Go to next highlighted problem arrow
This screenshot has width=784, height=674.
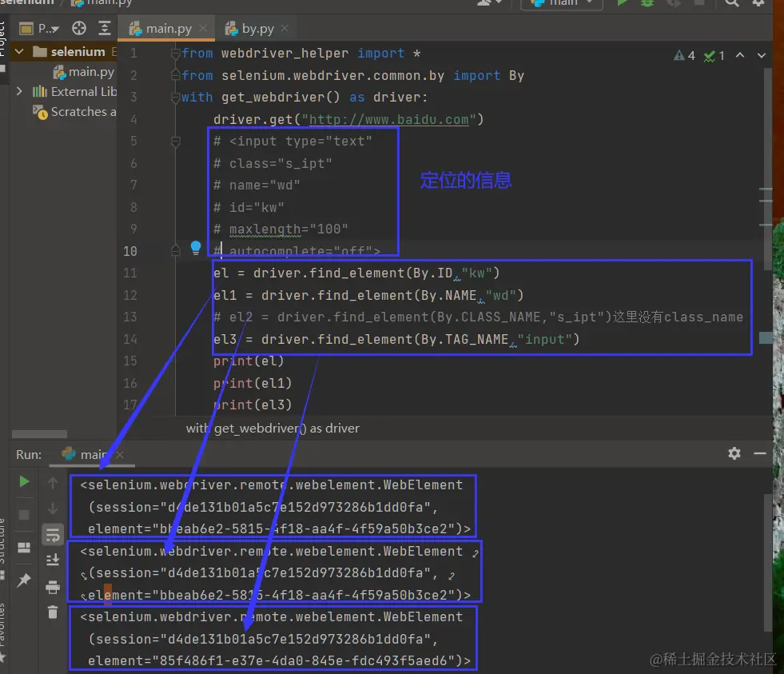click(x=761, y=55)
